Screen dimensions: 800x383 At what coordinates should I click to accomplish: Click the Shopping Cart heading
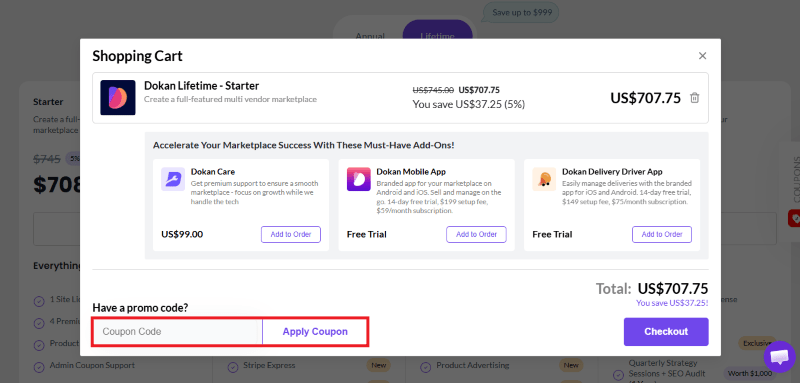tap(137, 56)
